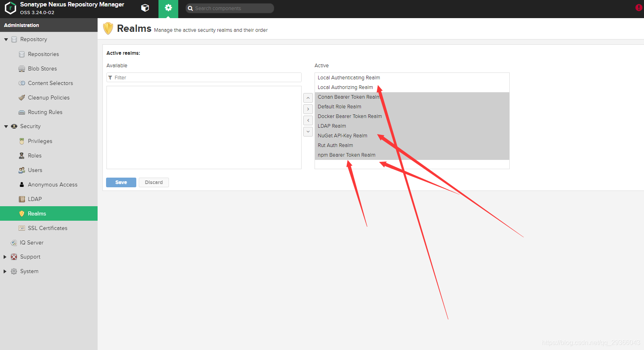
Task: Open Anonymous Access settings
Action: pos(52,185)
